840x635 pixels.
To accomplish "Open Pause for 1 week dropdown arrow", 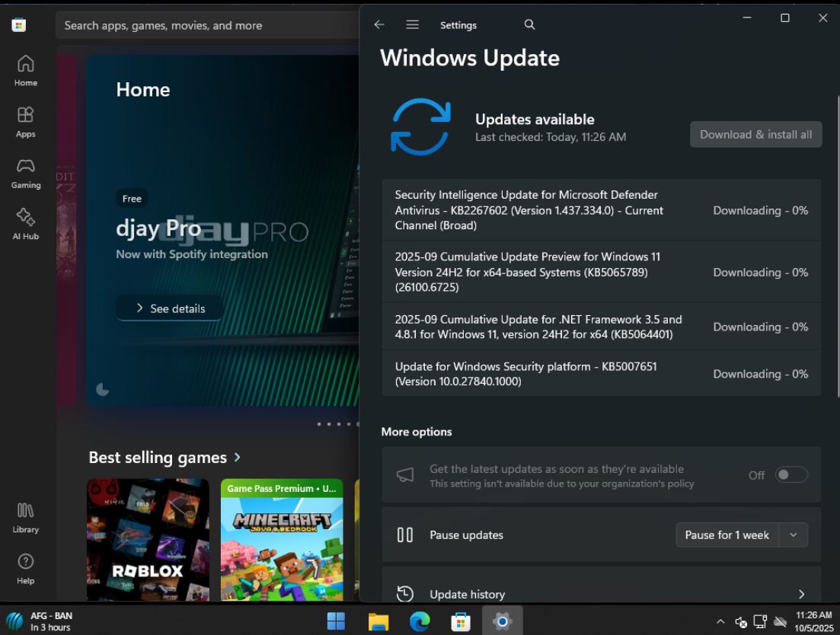I will 794,535.
